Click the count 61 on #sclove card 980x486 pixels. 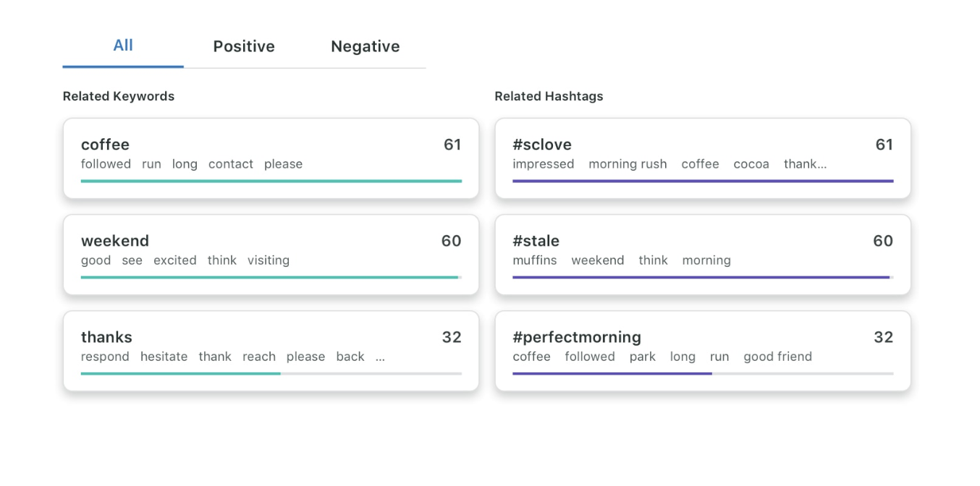(884, 145)
